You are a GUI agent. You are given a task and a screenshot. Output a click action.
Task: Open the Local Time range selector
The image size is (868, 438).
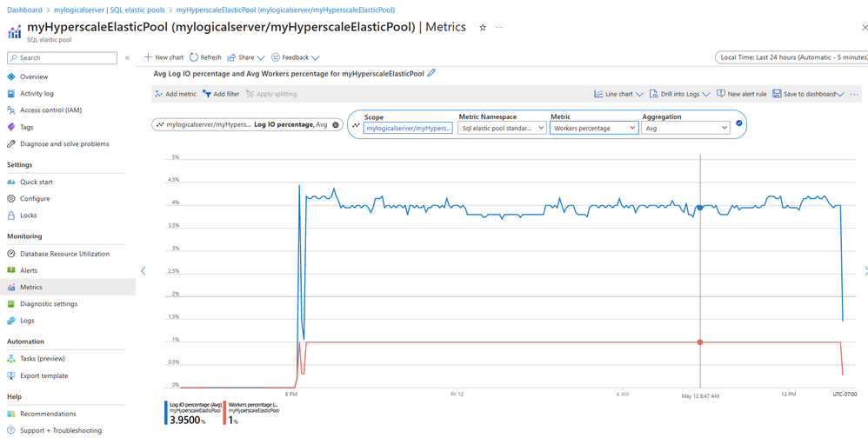791,57
